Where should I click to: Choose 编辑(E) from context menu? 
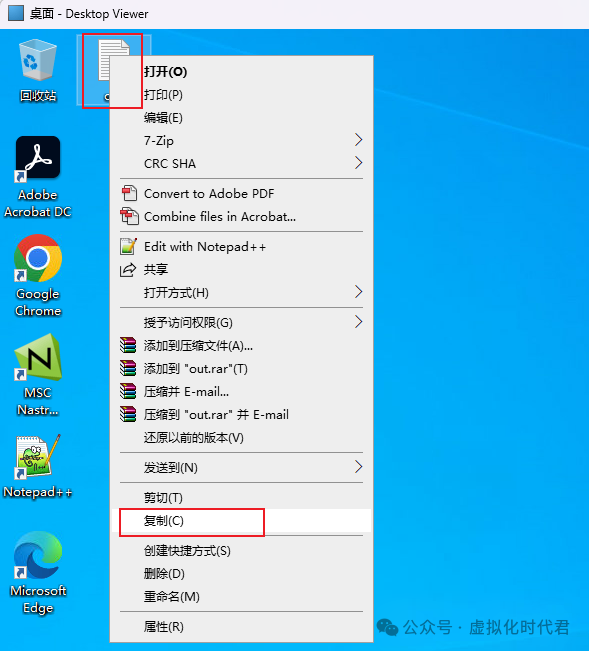(242, 118)
